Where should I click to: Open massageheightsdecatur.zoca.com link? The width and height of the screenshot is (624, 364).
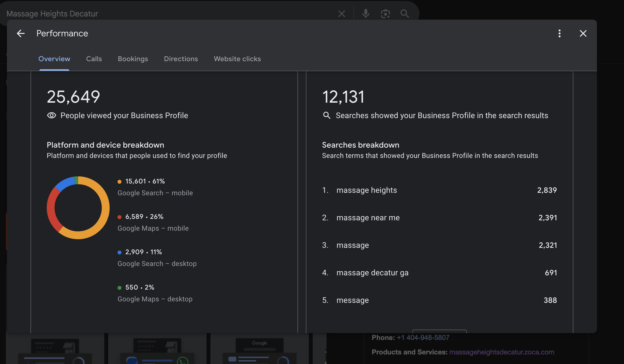(501, 352)
